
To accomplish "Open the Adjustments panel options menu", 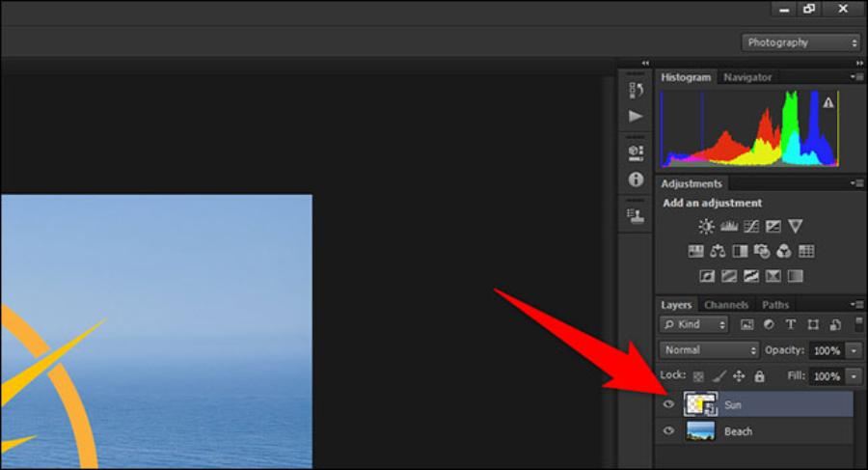I will 857,183.
